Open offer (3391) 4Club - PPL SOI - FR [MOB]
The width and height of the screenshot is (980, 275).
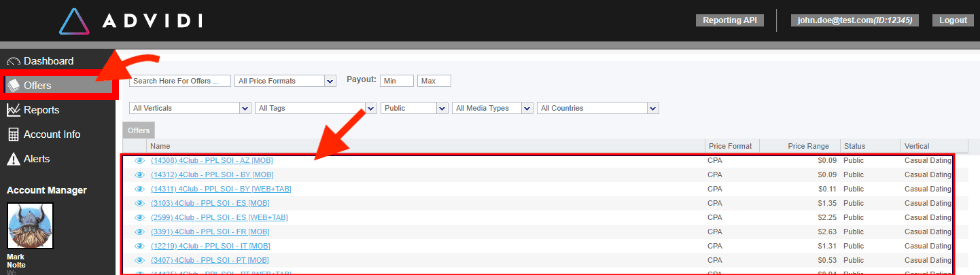211,232
